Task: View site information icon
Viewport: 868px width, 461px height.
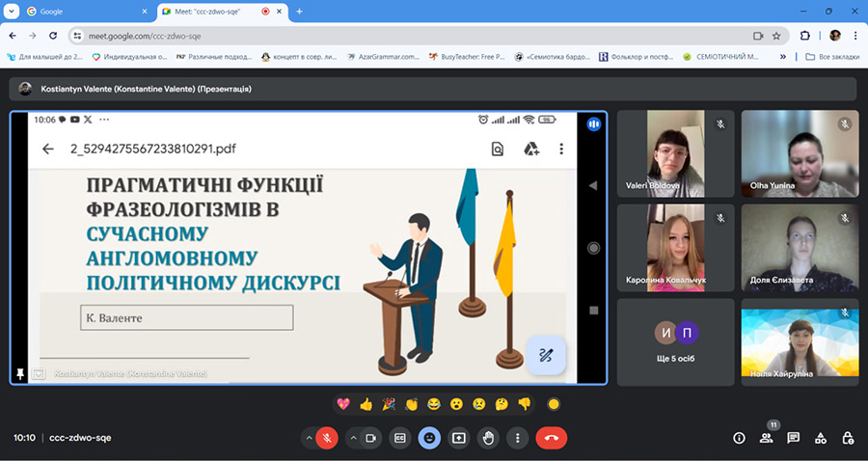Action: click(x=77, y=36)
